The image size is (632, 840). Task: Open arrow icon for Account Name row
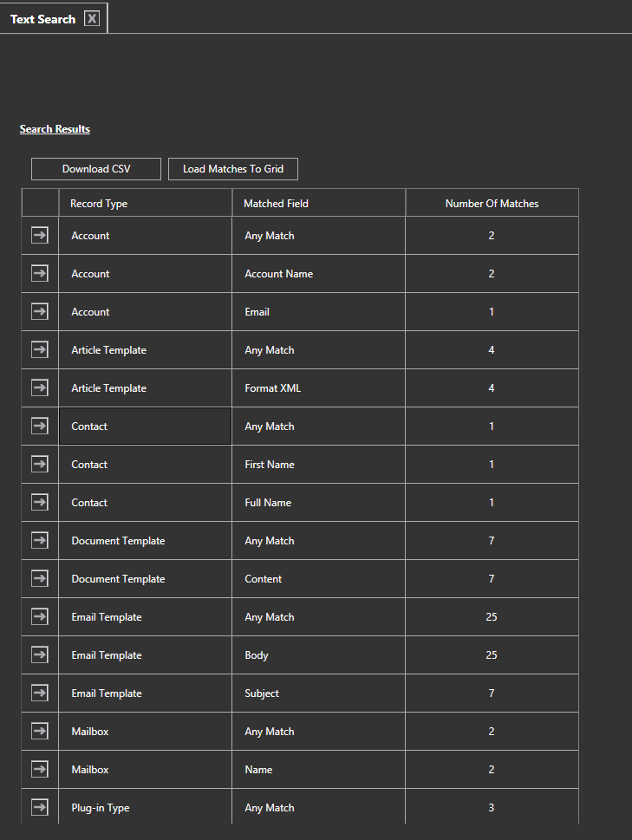pyautogui.click(x=40, y=273)
